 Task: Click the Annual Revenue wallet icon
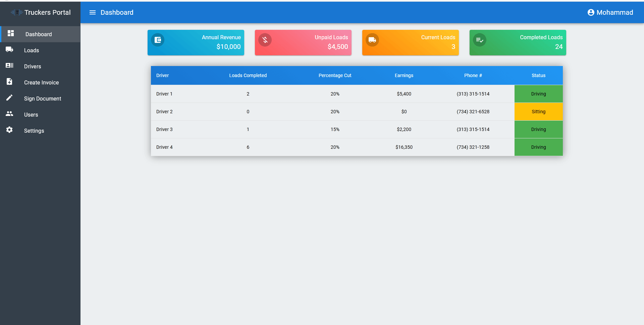point(158,40)
